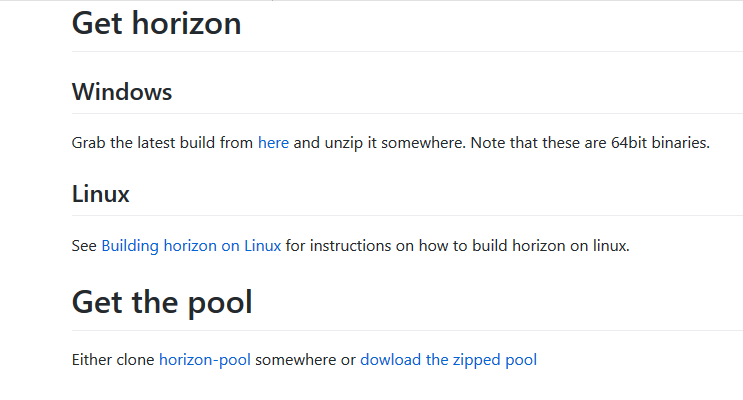Click the word "binaries" ending the Windows paragraph
This screenshot has height=400, width=743.
[680, 143]
